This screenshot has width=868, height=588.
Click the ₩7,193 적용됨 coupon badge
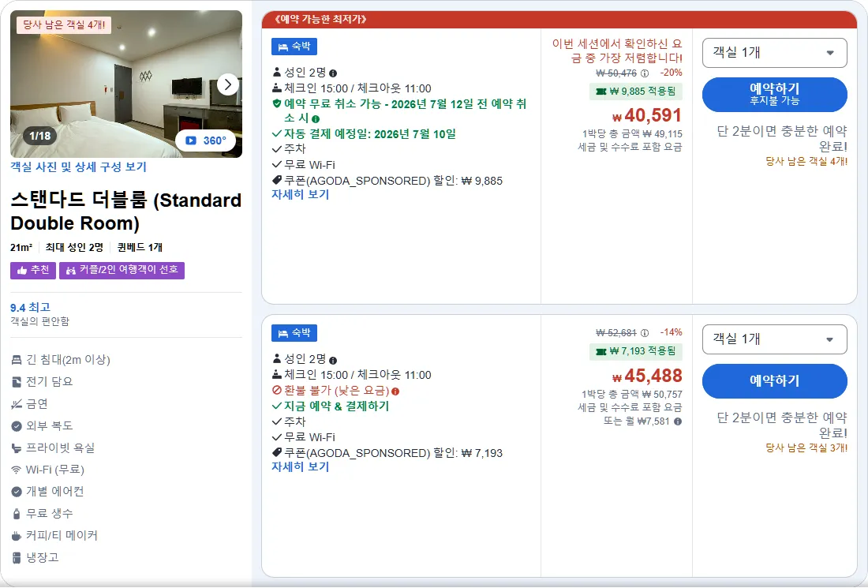(635, 351)
